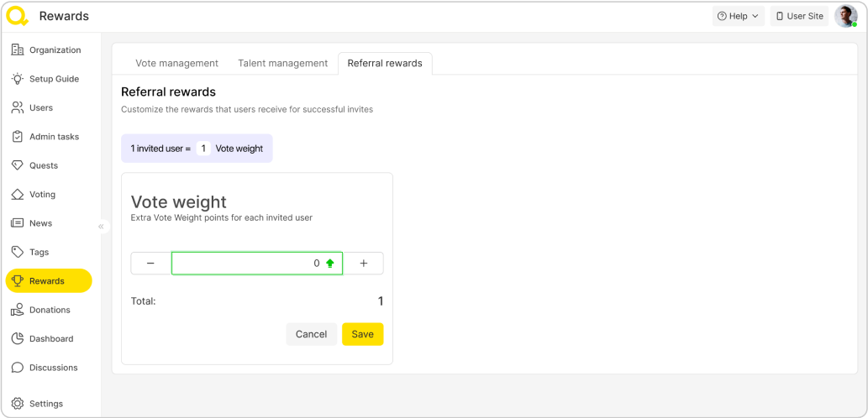
Task: Increase vote weight with plus button
Action: coord(364,264)
